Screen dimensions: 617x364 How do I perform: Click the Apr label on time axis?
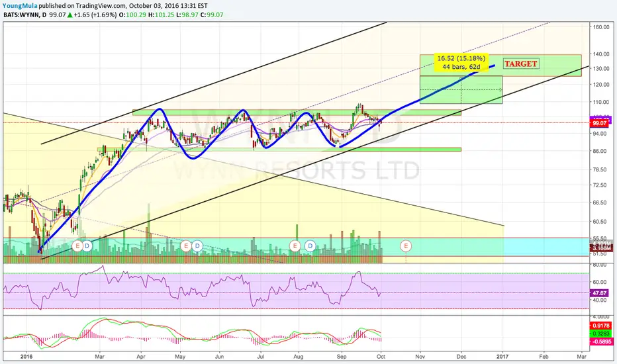(141, 357)
